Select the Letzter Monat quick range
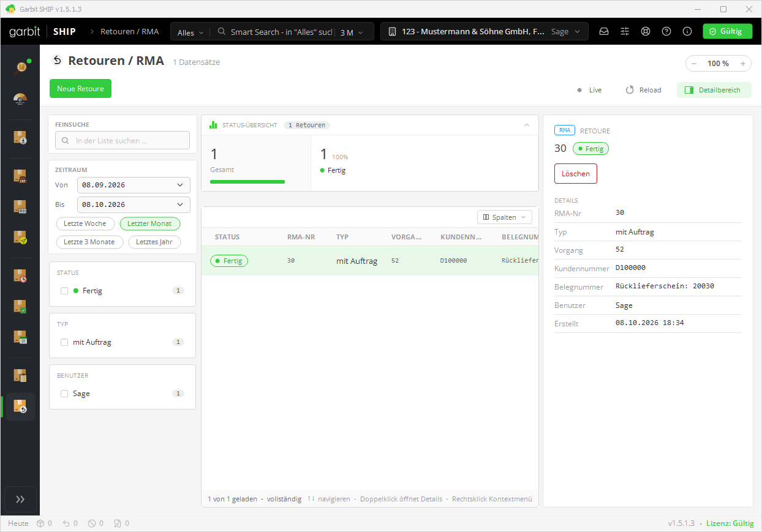762x532 pixels. 150,224
